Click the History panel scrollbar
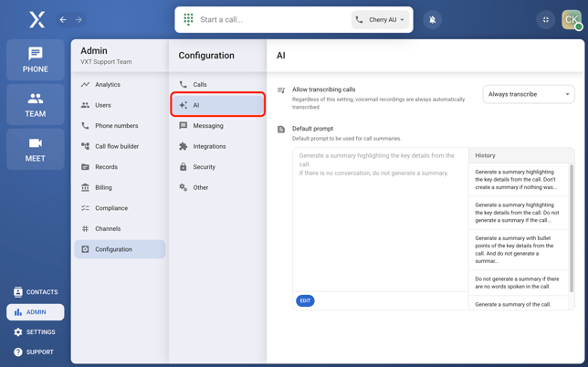This screenshot has width=588, height=367. coord(572,228)
